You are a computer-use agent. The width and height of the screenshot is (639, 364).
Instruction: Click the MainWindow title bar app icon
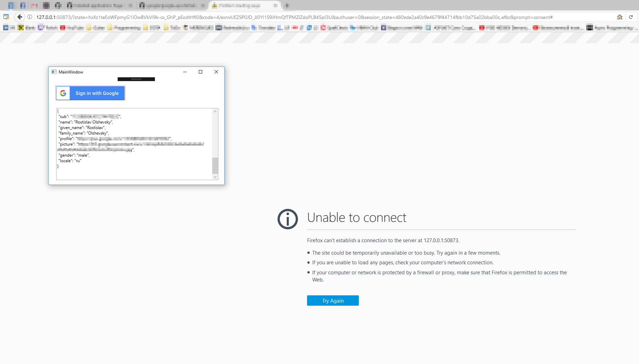(x=54, y=72)
